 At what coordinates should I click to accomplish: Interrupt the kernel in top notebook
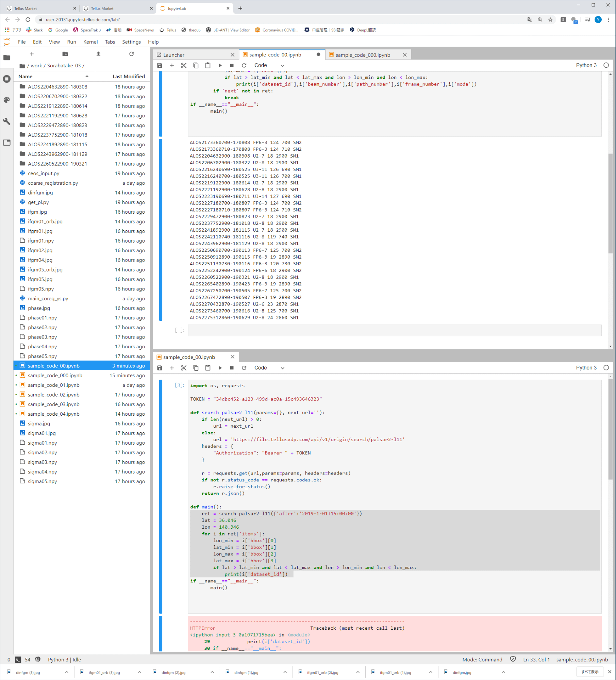[232, 65]
